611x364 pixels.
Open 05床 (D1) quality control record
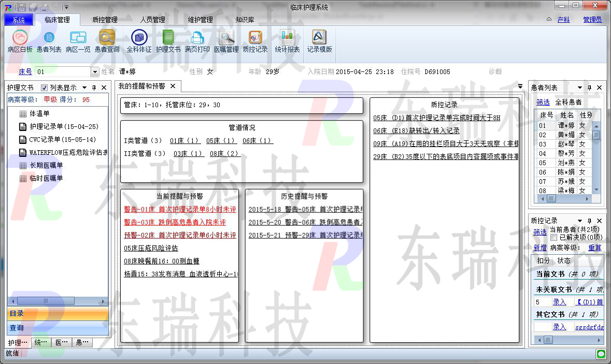point(436,118)
